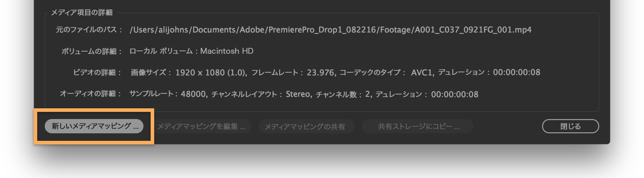Click the video duration timecode value
The image size is (644, 178).
(516, 73)
